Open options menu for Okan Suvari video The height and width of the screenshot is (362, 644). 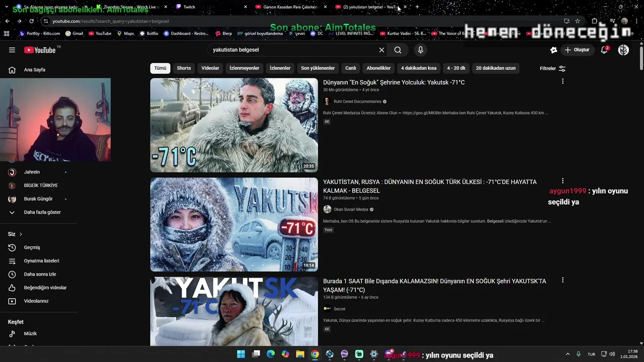tap(562, 181)
